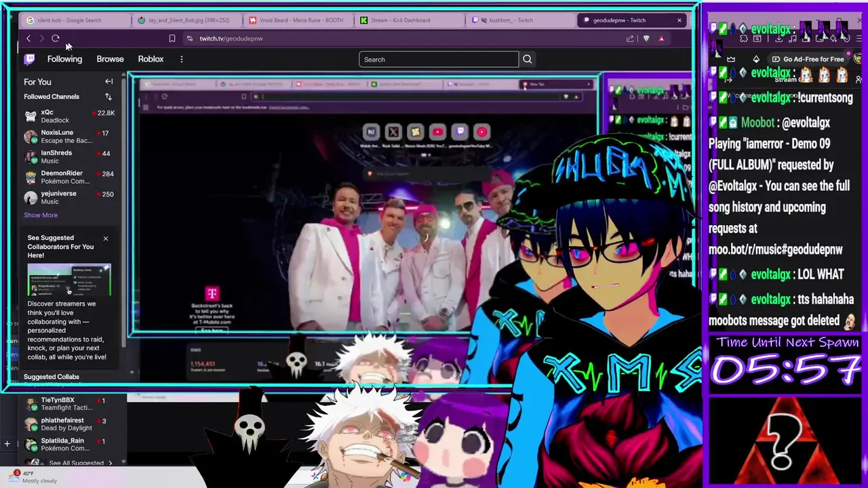Click the Time Until Next Spawn timer
Screen dimensions: 868x488
pyautogui.click(x=787, y=363)
